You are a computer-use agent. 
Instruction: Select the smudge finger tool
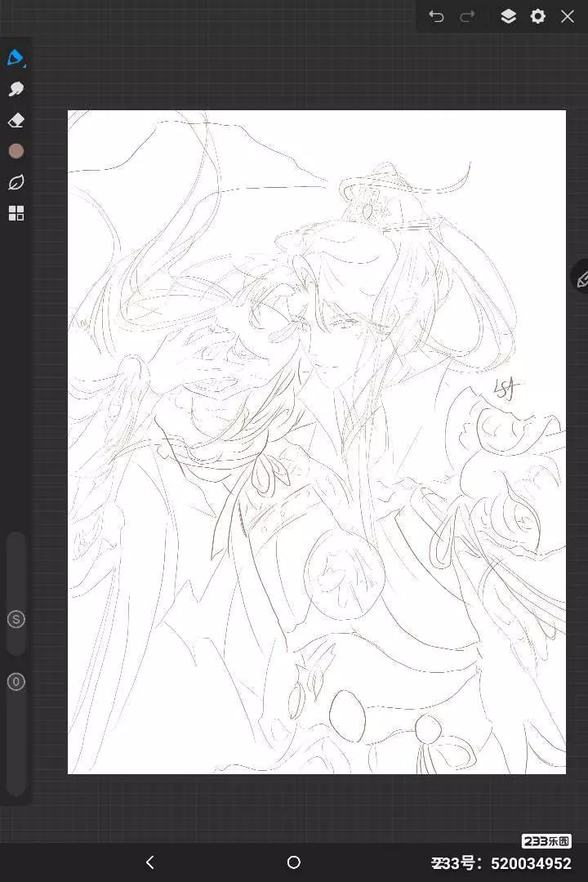[16, 89]
